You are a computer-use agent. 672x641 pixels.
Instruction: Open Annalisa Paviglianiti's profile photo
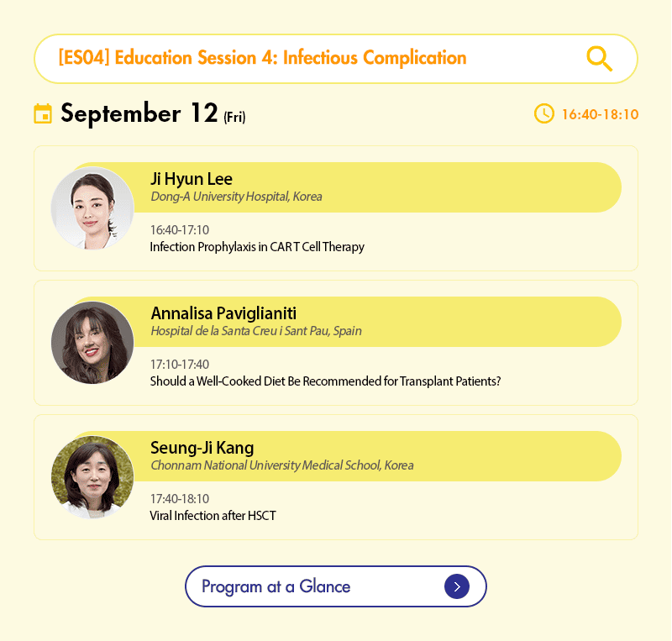coord(92,343)
